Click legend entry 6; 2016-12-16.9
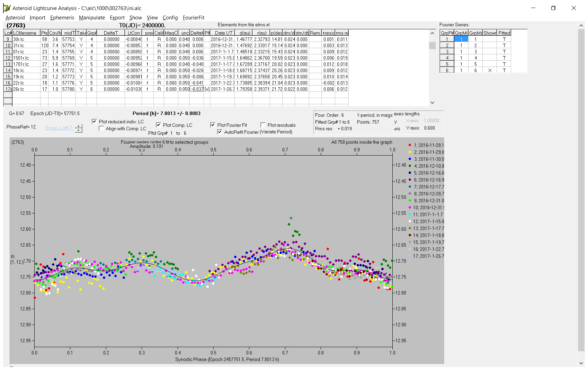This screenshot has width=588, height=370. 426,180
